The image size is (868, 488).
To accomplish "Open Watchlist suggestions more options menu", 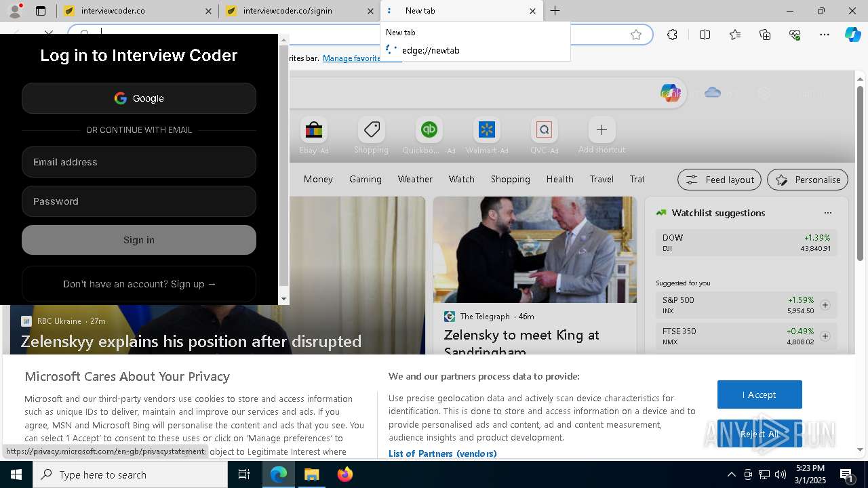I will (827, 213).
